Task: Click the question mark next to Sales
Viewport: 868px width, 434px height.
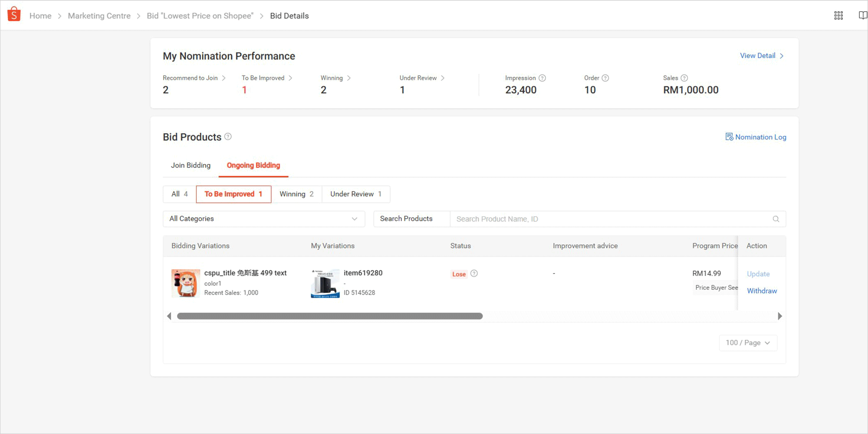Action: (684, 78)
